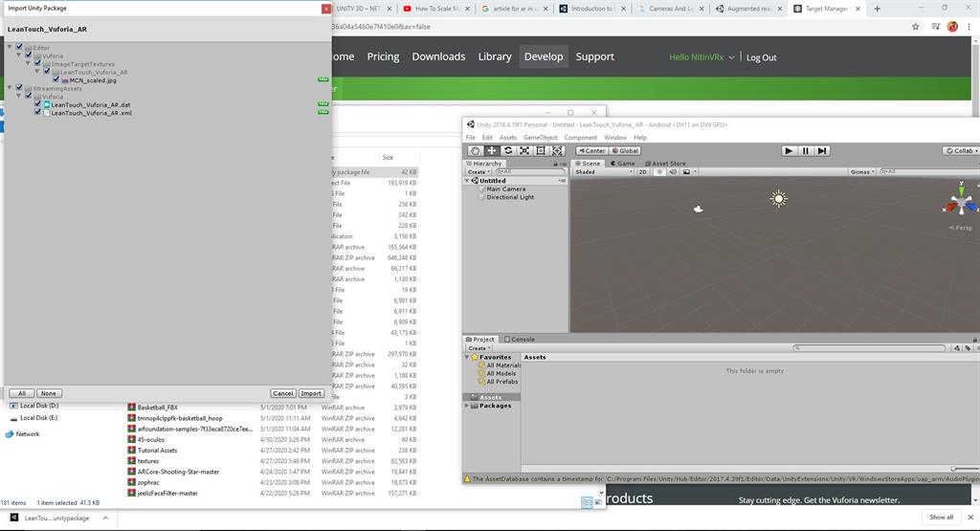Uncheck the ImageTargetTextures checkbox
This screenshot has width=980, height=531.
[x=37, y=64]
